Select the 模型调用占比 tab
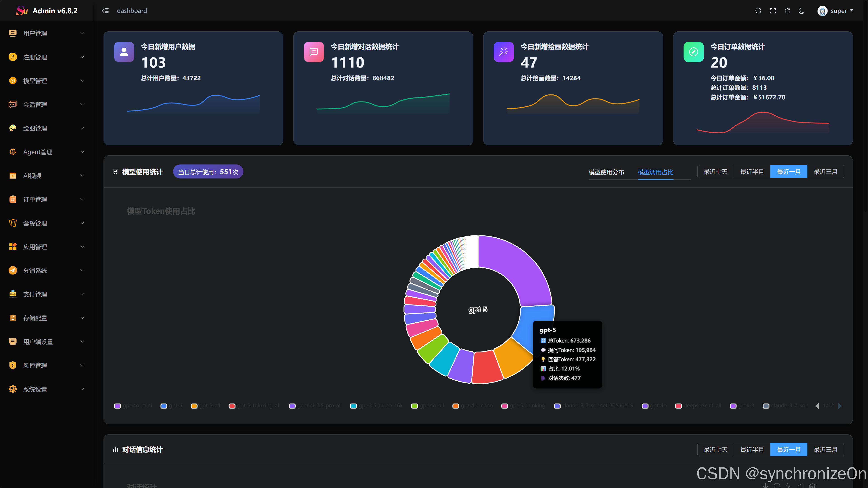 [655, 172]
